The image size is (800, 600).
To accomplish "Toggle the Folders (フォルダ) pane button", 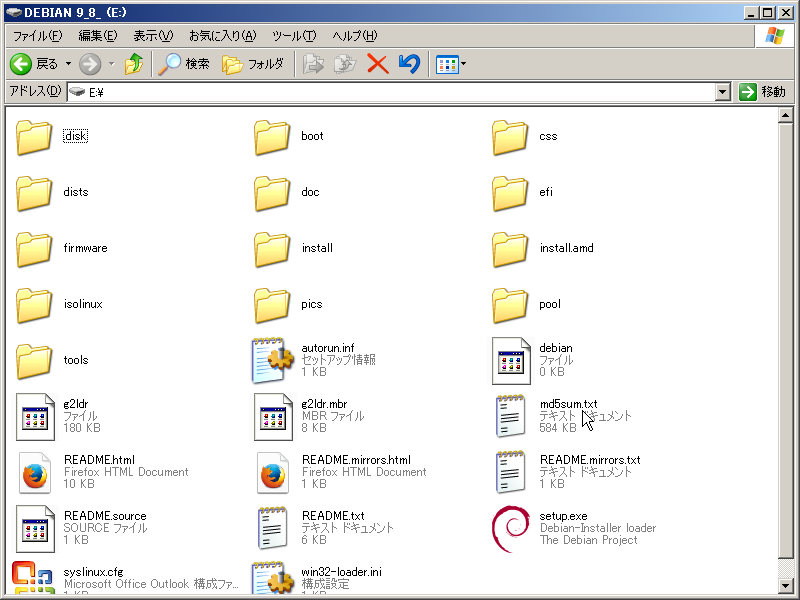I will point(253,64).
